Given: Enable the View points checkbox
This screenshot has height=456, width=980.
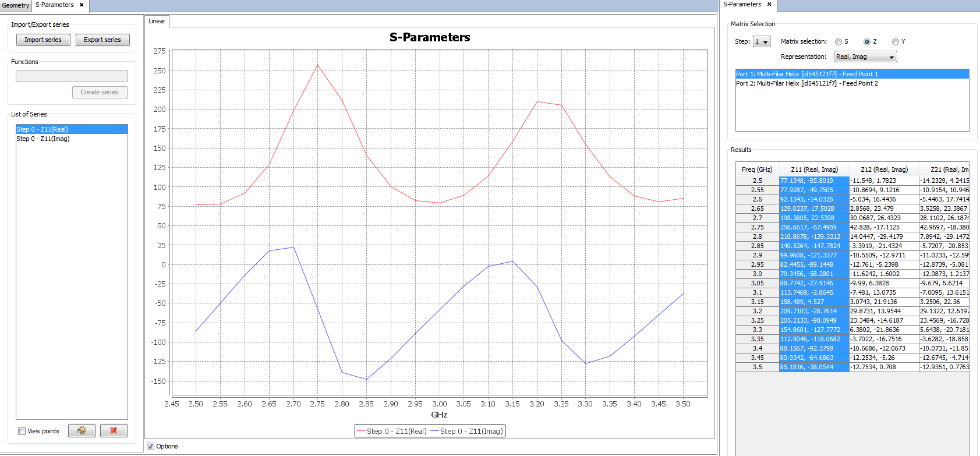Looking at the screenshot, I should [22, 432].
